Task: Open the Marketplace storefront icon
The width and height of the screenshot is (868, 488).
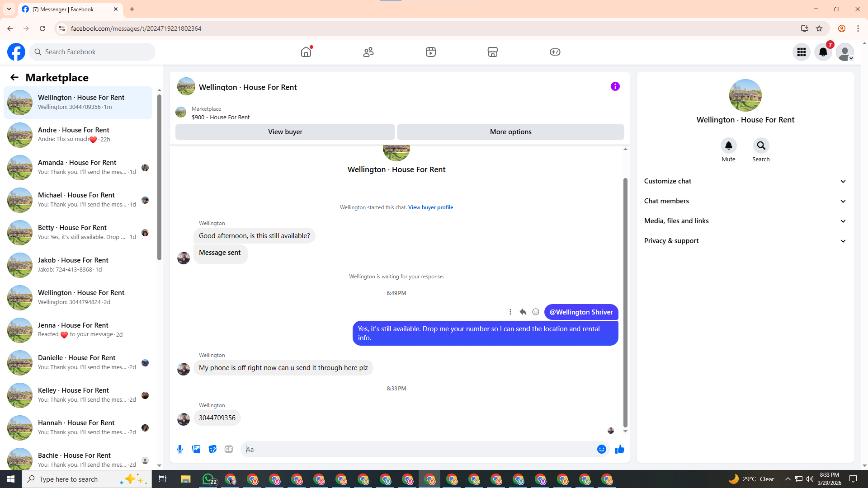Action: point(493,52)
